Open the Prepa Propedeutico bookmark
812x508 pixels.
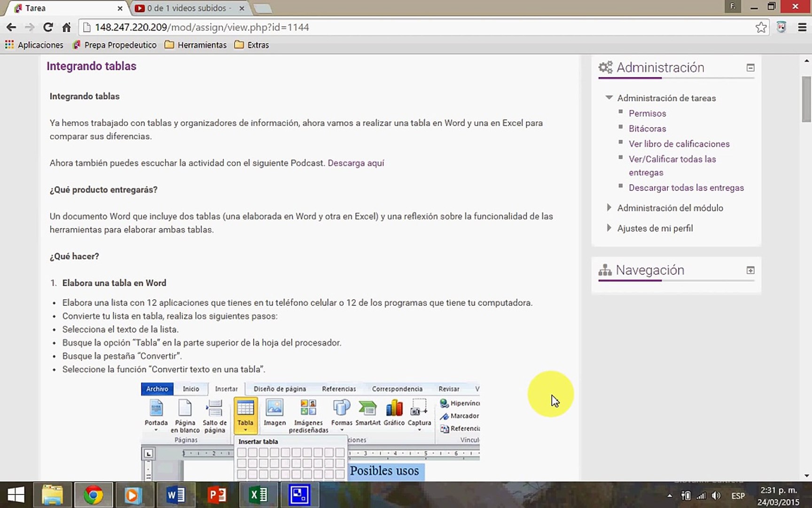pos(115,45)
